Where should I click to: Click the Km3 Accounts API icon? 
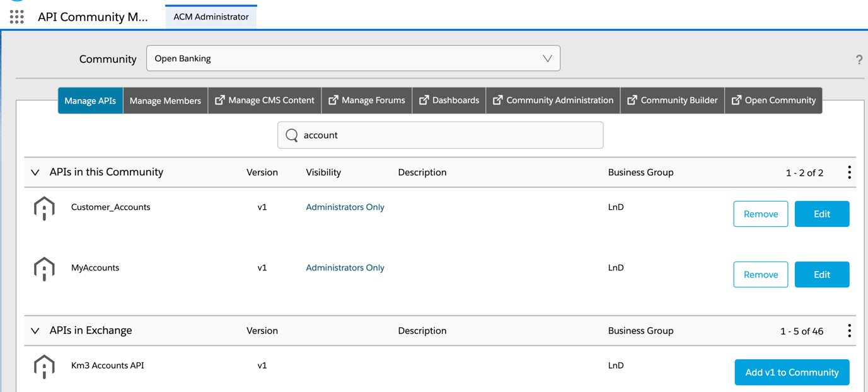[x=44, y=367]
